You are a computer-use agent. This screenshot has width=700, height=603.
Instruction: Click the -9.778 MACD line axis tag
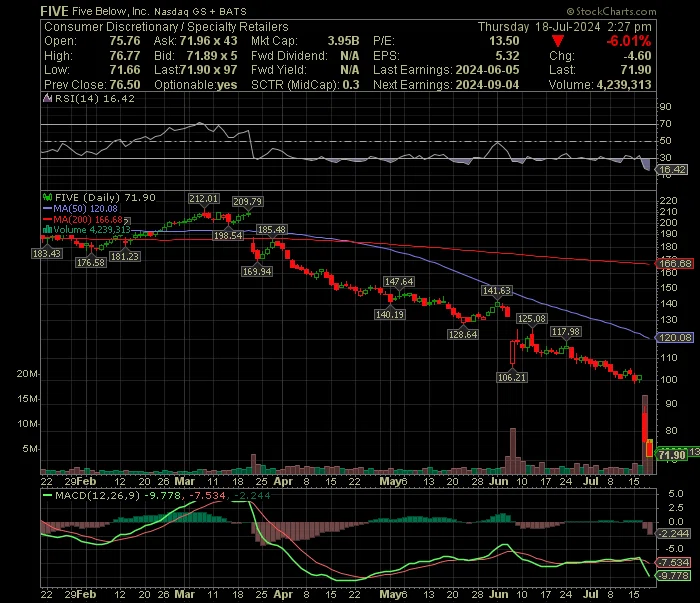point(673,575)
